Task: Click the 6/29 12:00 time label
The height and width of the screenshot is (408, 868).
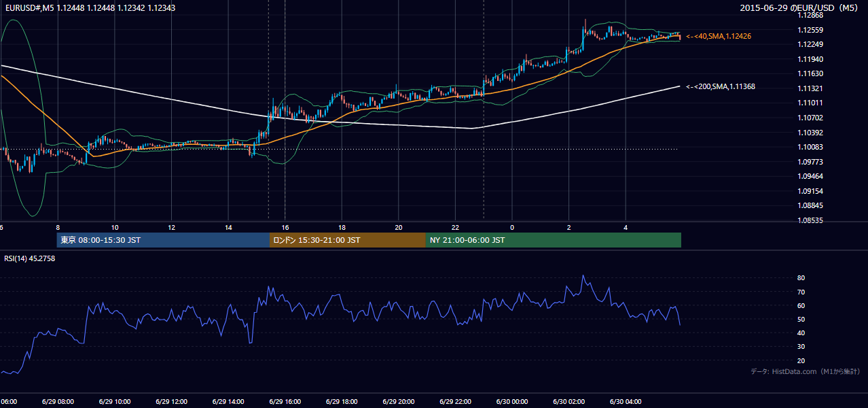Action: coord(171,402)
